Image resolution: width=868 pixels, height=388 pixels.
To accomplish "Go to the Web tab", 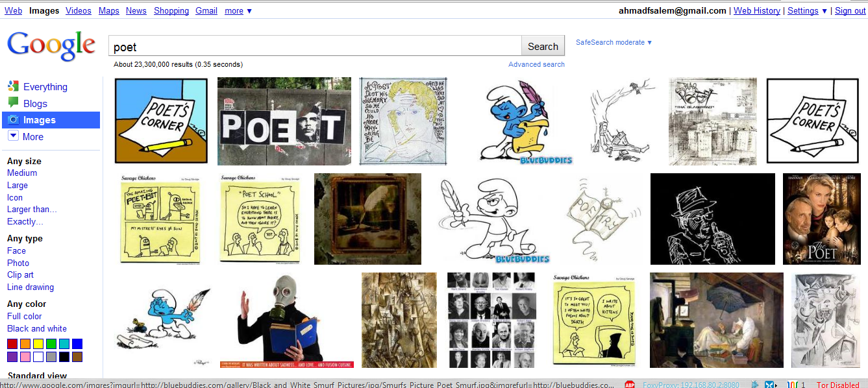I will point(13,11).
